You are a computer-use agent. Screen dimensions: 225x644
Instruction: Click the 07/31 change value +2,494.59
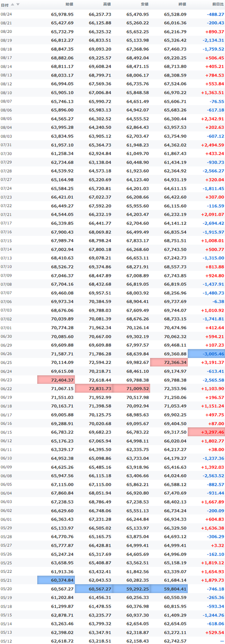pos(211,145)
